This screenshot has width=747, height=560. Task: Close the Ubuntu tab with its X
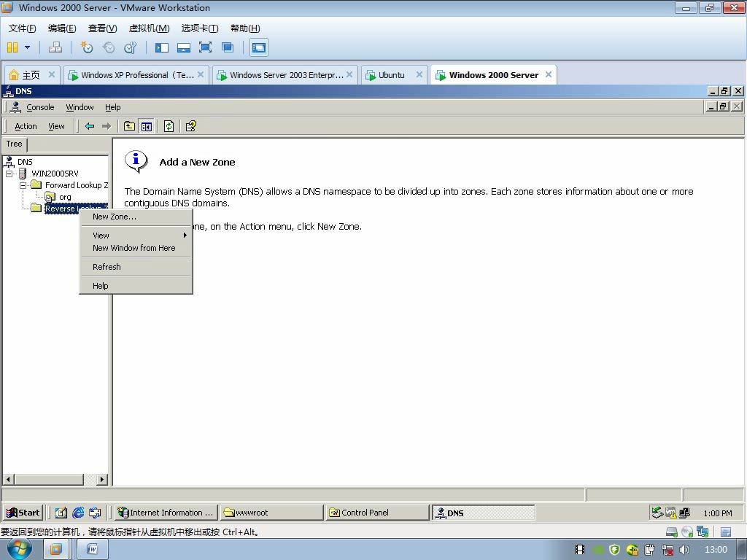click(x=419, y=74)
